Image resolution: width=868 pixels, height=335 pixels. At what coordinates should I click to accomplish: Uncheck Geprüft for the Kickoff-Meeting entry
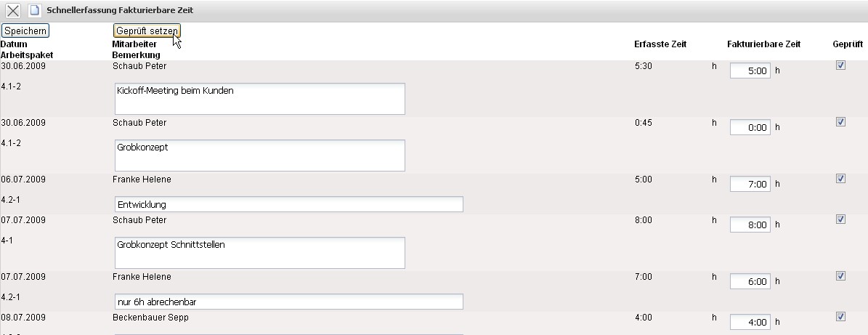840,65
